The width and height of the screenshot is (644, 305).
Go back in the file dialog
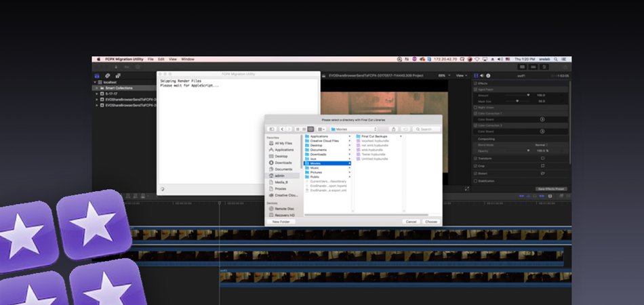point(282,129)
